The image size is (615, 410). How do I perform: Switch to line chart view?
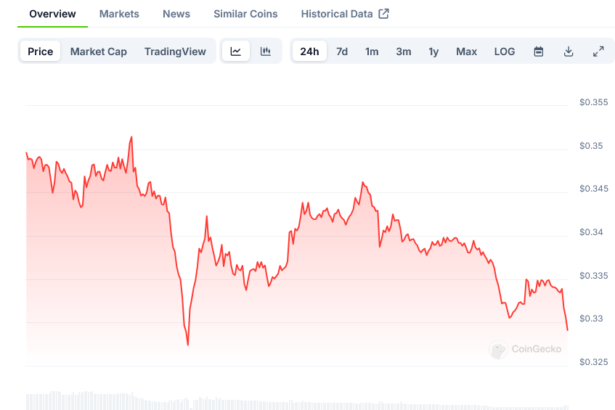tap(235, 51)
